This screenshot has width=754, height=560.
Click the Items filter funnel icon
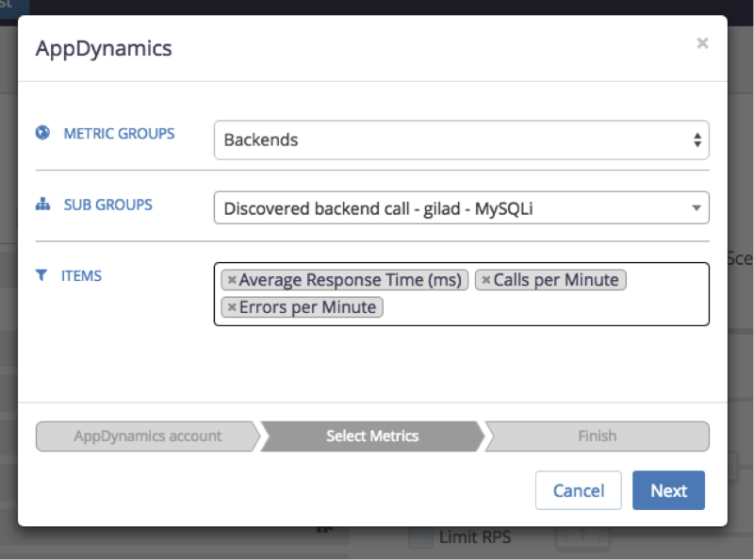pos(41,275)
